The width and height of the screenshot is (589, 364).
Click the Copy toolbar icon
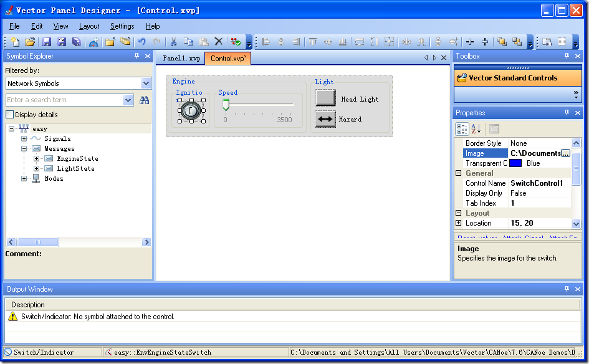point(189,42)
